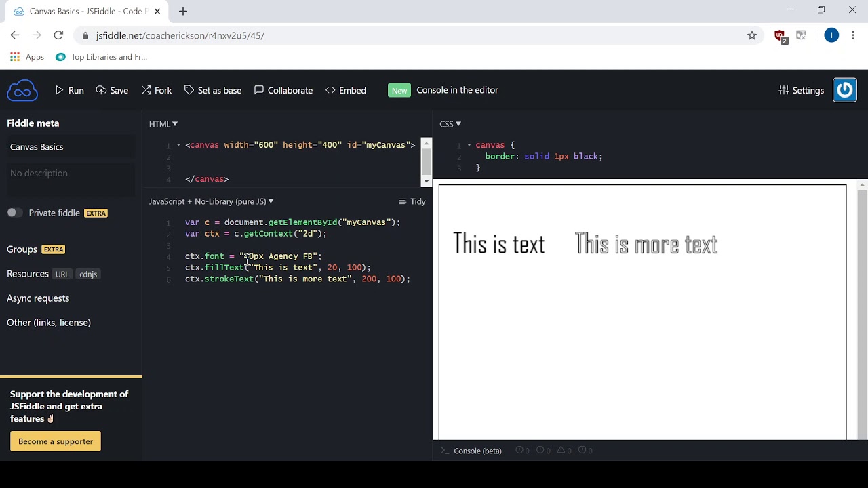Close the Canvas Basics browser tab

pyautogui.click(x=157, y=12)
